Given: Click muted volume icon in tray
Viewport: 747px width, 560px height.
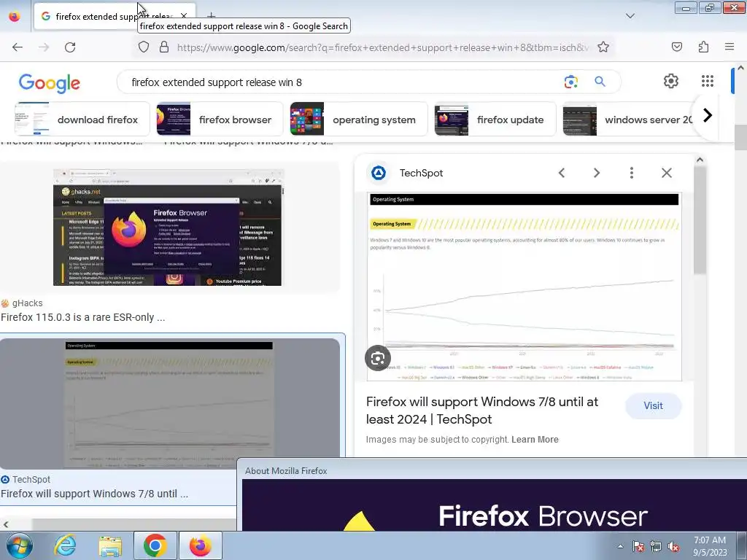Looking at the screenshot, I should (673, 546).
